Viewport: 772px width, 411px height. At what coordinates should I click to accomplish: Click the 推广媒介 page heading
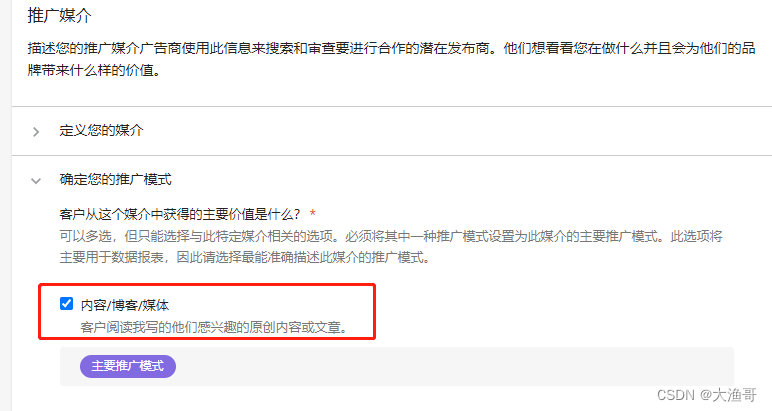[59, 15]
